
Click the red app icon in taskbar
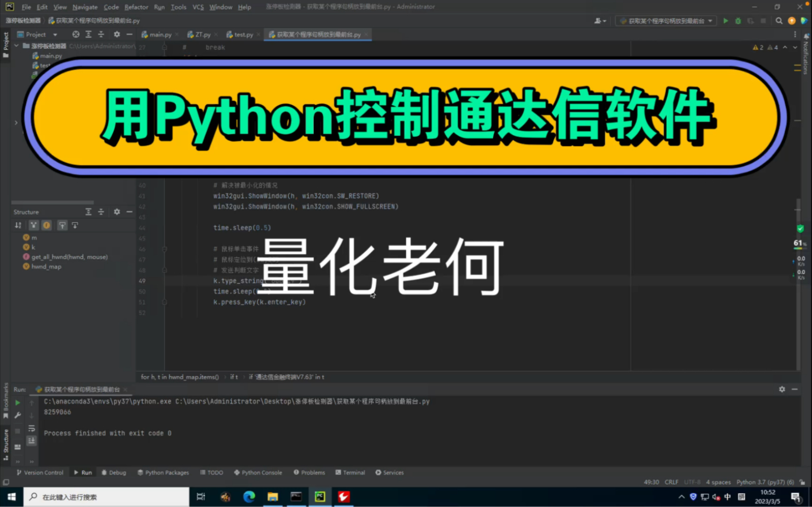click(x=344, y=497)
